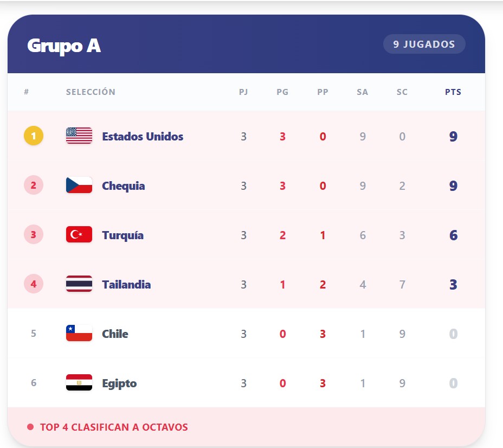Click the United States flag icon
Image resolution: width=503 pixels, height=448 pixels.
tap(79, 136)
